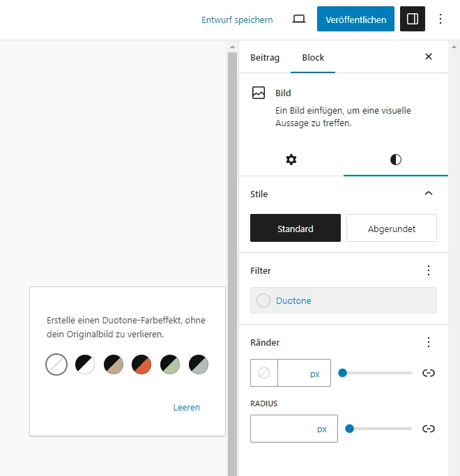Open the Filter options three-dot menu
This screenshot has width=460, height=476.
pos(429,270)
